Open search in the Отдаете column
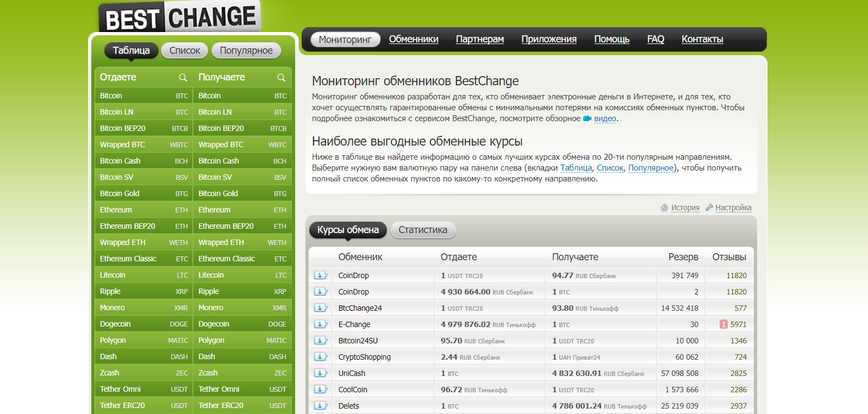Image resolution: width=868 pixels, height=414 pixels. coord(183,78)
